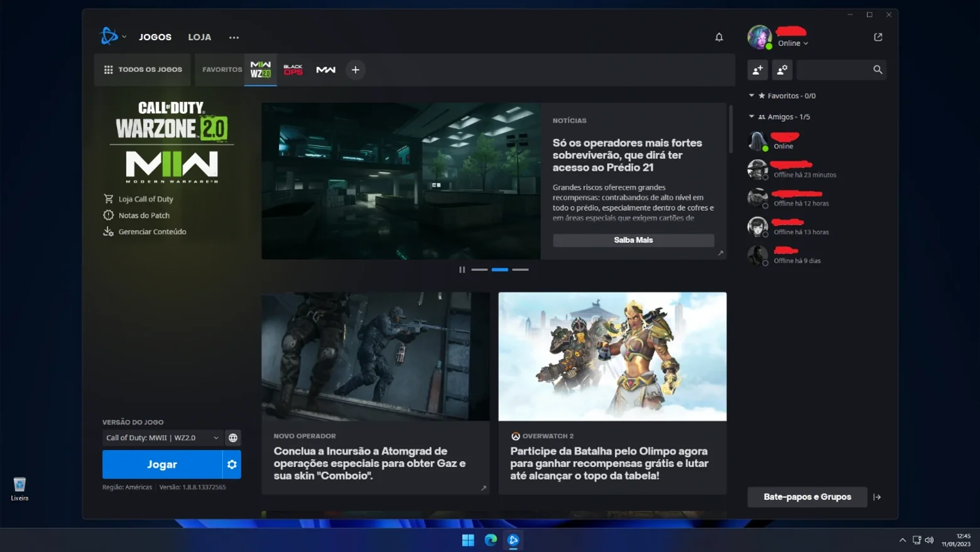980x552 pixels.
Task: Click the Prédio 21 news image
Action: point(401,181)
